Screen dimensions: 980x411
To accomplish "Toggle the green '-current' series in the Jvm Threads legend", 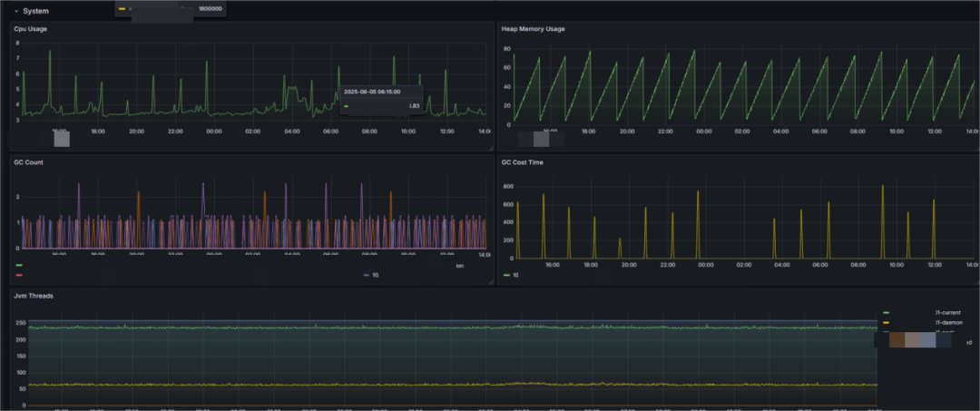I will point(887,312).
